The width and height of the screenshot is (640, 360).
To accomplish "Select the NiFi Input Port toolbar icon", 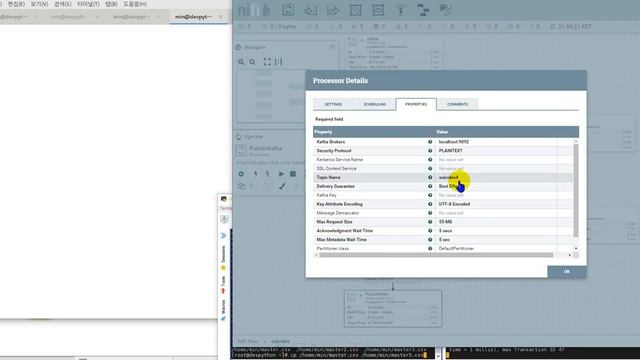I will (311, 10).
